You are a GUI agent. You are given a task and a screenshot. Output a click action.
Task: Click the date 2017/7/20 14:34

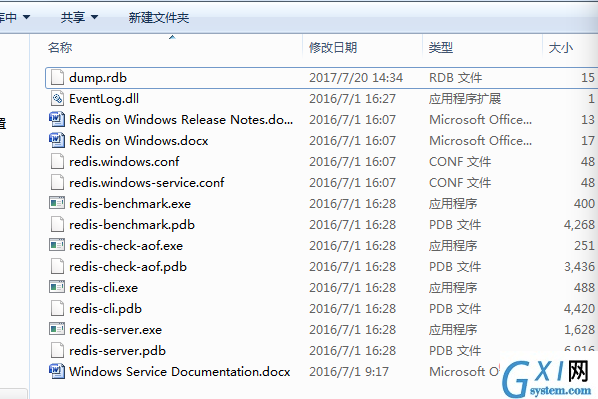(x=356, y=78)
